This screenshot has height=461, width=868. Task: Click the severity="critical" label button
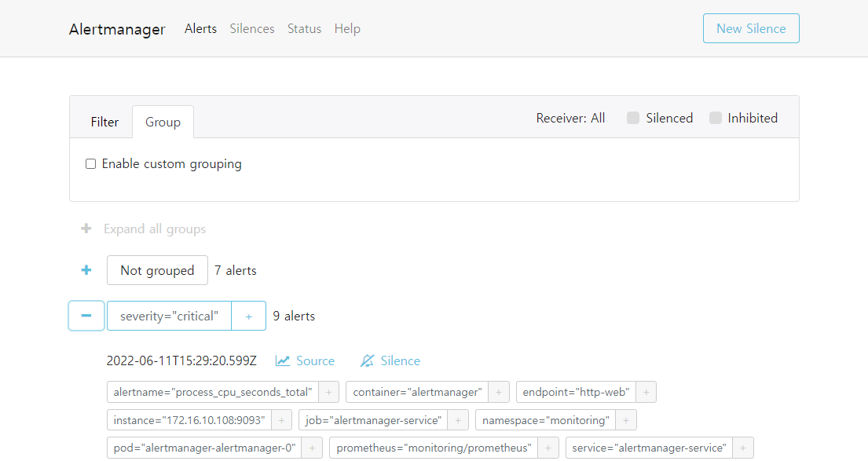[x=169, y=316]
